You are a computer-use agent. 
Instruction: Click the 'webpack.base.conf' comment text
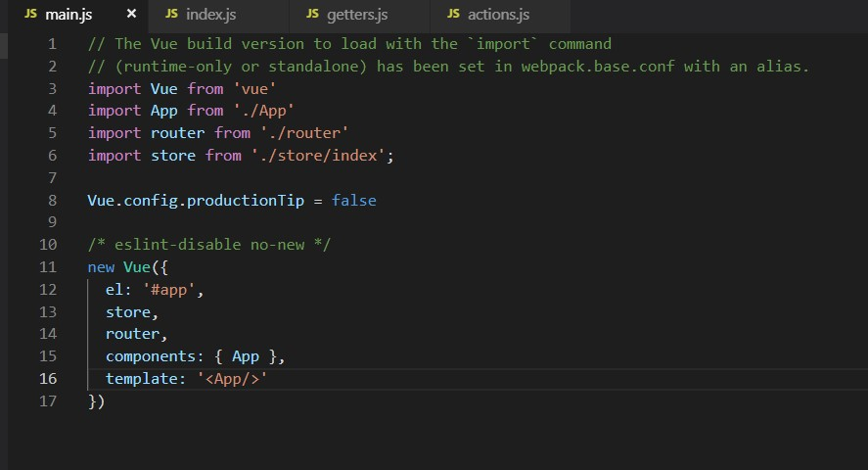click(598, 67)
